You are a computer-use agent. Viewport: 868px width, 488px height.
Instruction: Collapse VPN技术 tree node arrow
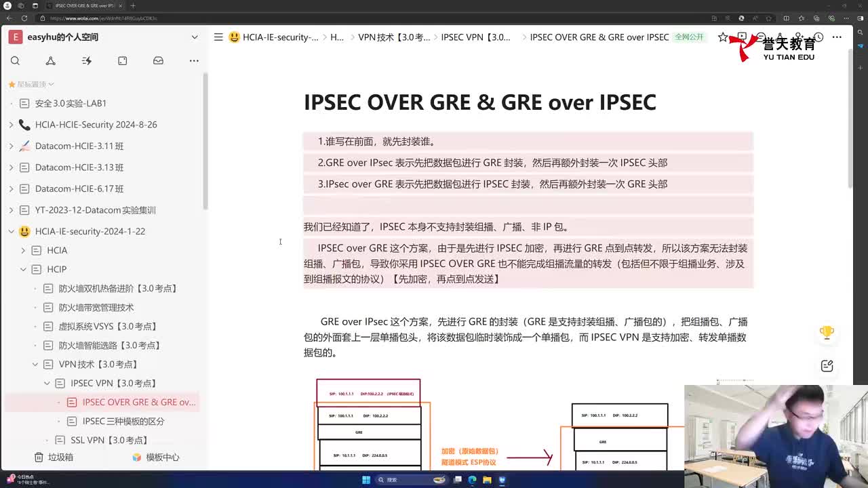pyautogui.click(x=35, y=364)
